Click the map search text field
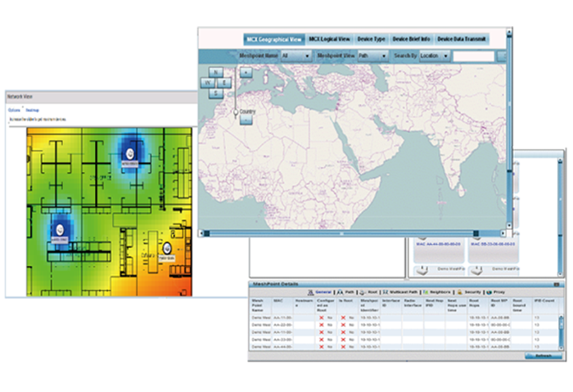The width and height of the screenshot is (573, 392). click(x=474, y=56)
